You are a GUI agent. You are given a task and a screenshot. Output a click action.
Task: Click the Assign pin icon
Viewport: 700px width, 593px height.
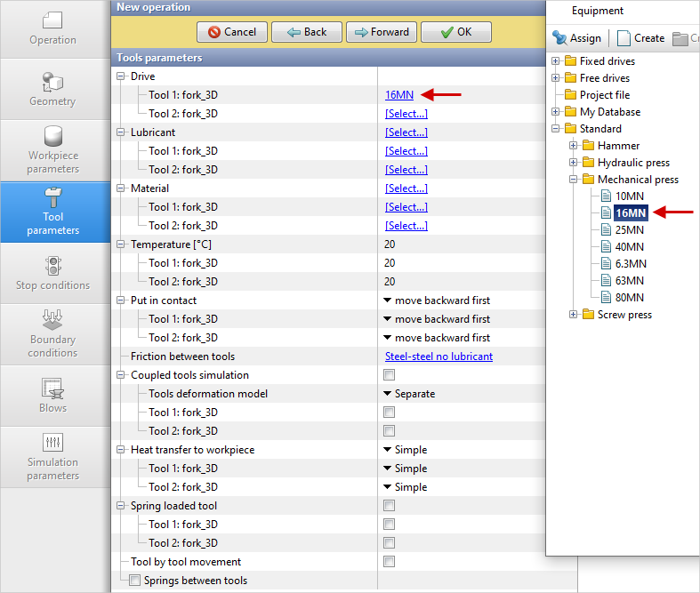(559, 38)
